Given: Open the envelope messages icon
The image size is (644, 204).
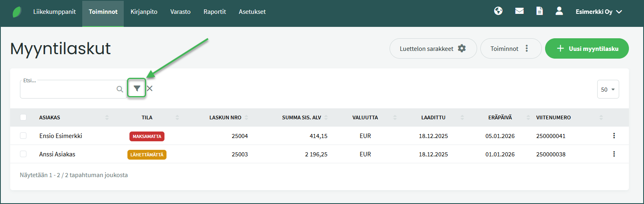Looking at the screenshot, I should pos(519,11).
